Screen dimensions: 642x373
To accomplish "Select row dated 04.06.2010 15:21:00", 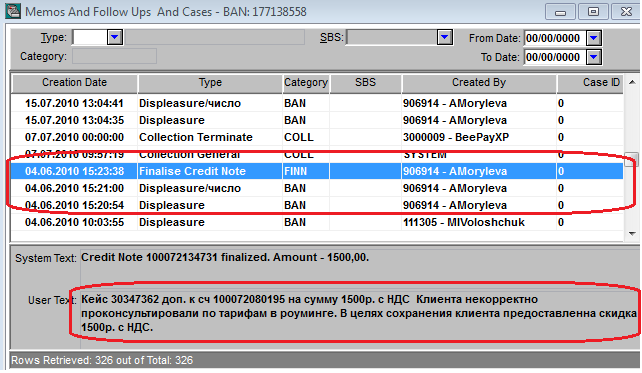I will pos(317,188).
